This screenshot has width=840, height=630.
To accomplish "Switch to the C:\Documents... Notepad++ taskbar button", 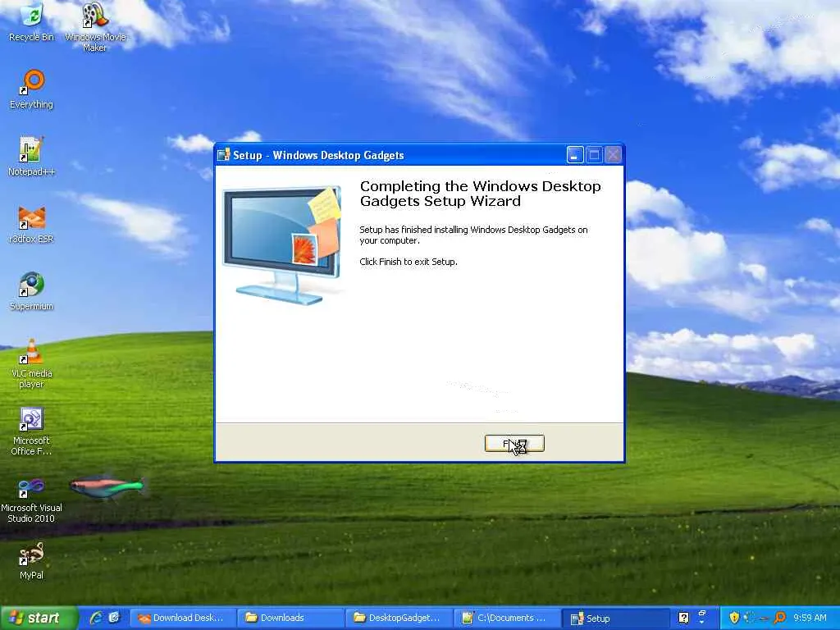I will coord(507,619).
